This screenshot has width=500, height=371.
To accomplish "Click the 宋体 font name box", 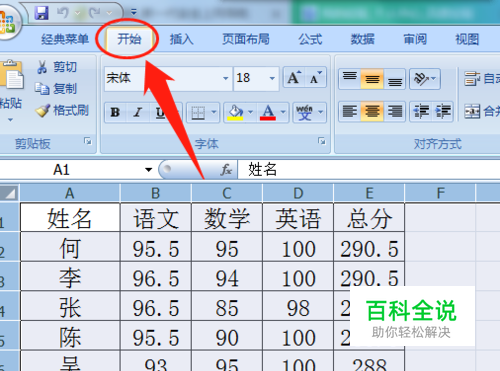I will [163, 78].
